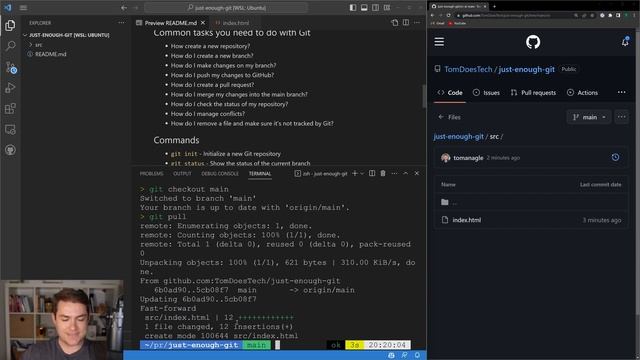Open the Issues tab on GitHub

[x=486, y=93]
